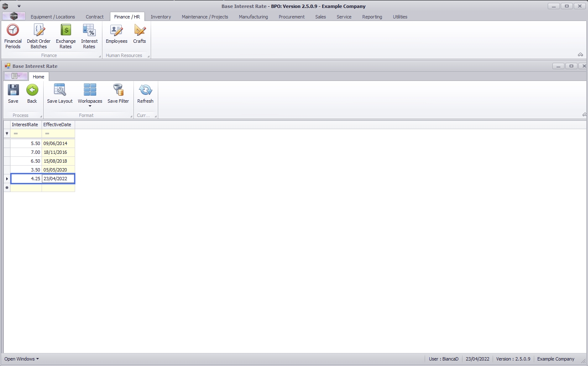Open Workspaces dropdown
The width and height of the screenshot is (588, 366).
coord(90,96)
